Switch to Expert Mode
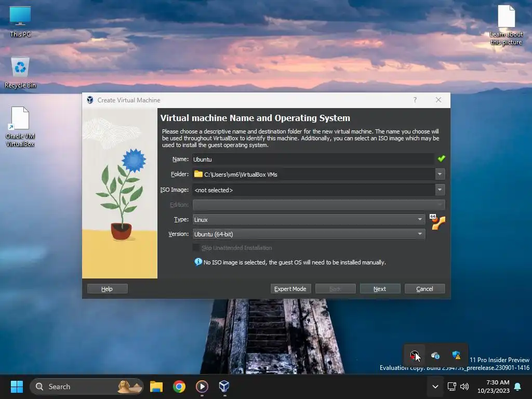 290,289
